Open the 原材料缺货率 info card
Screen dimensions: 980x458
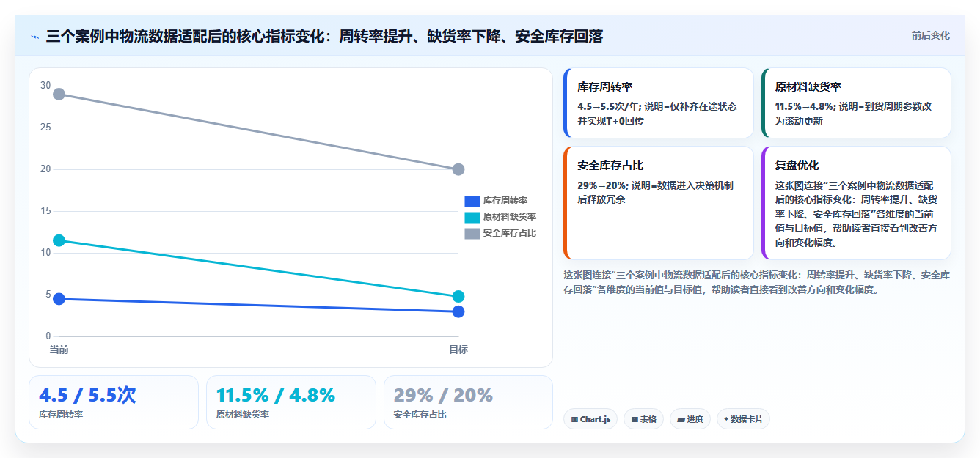pos(856,103)
